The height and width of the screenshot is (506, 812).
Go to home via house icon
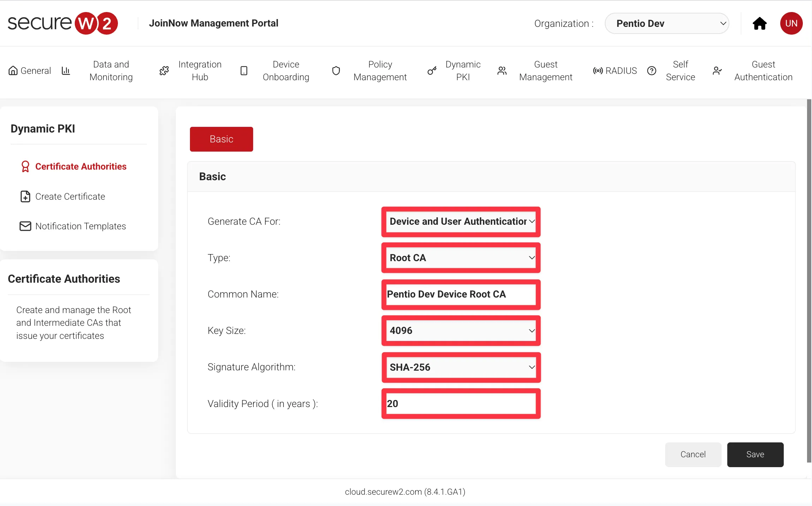tap(759, 23)
